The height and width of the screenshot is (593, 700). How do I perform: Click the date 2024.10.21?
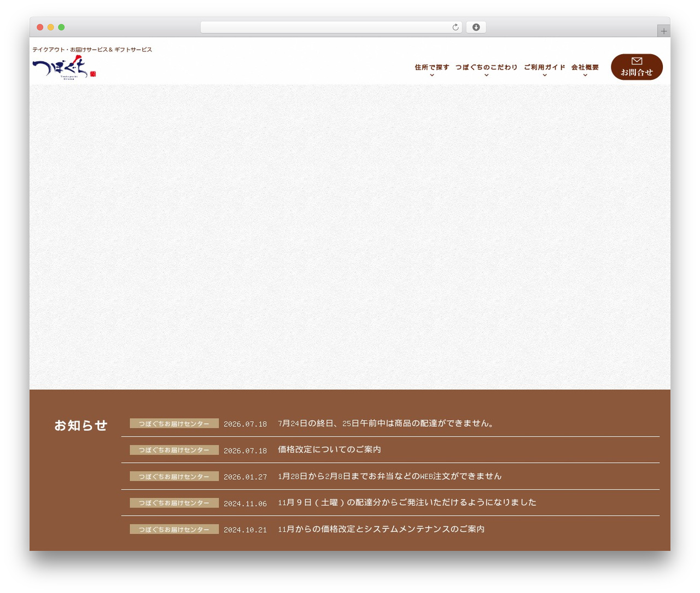pyautogui.click(x=245, y=530)
